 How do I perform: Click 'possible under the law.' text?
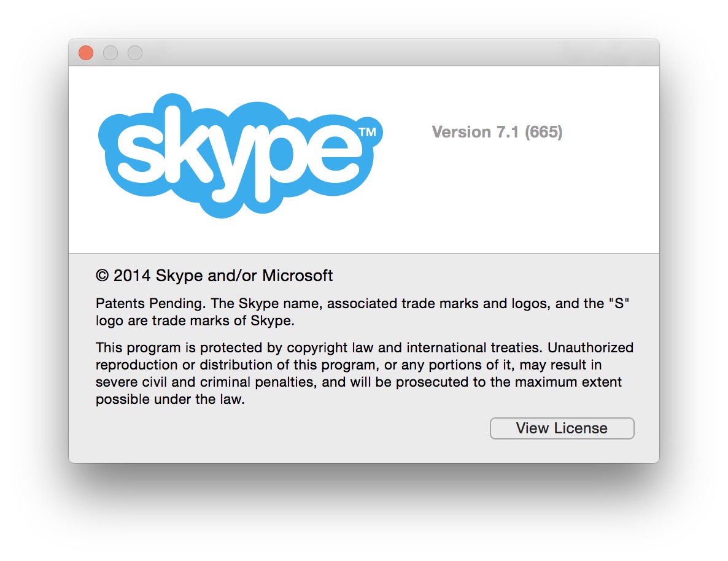coord(170,399)
